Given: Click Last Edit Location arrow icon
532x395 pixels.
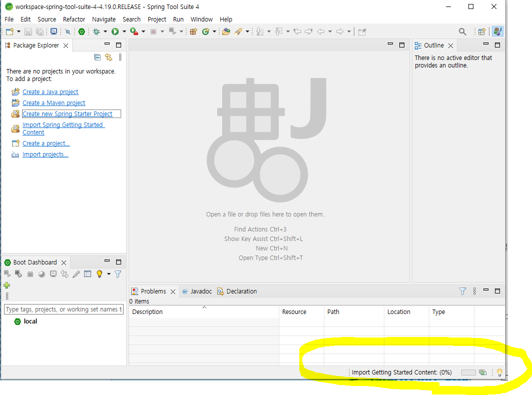Looking at the screenshot, I should click(x=297, y=31).
